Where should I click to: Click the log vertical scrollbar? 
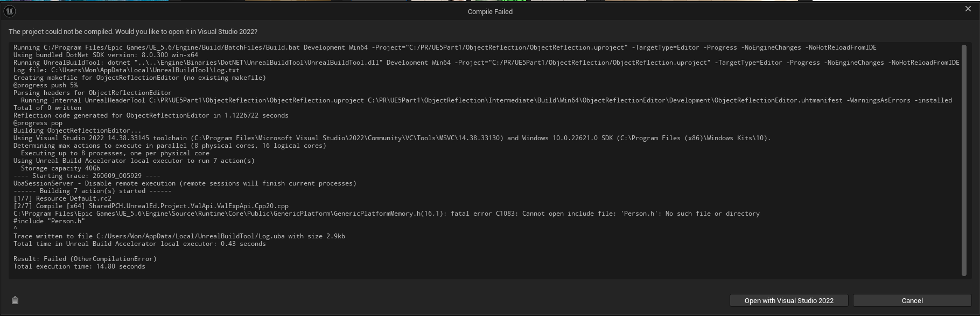point(964,160)
